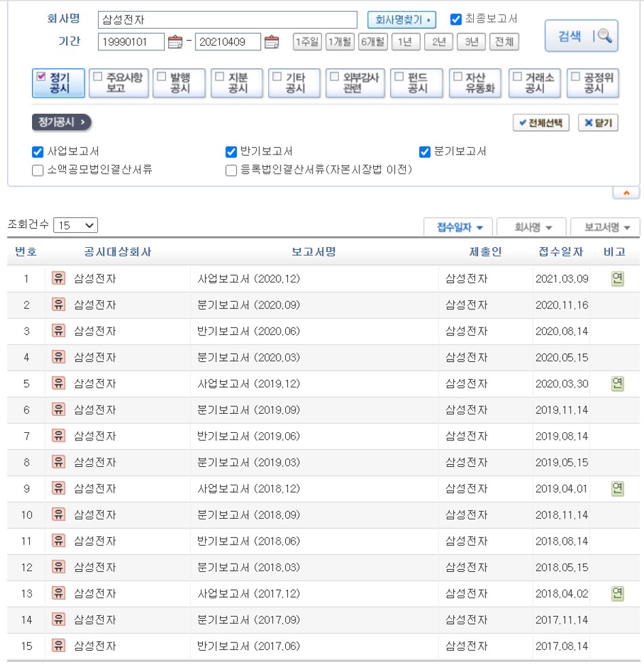
Task: Focus the end date field 20210409
Action: (228, 42)
